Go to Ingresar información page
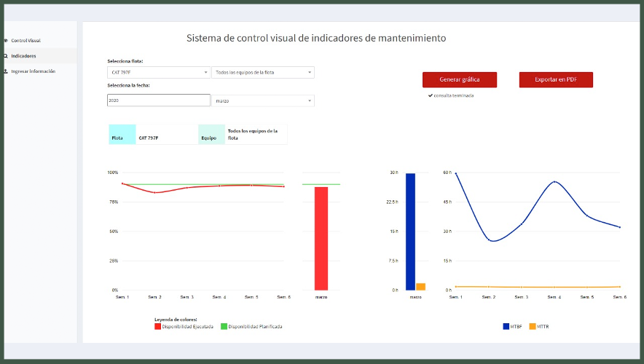Screen dimensions: 644x364 pyautogui.click(x=33, y=71)
